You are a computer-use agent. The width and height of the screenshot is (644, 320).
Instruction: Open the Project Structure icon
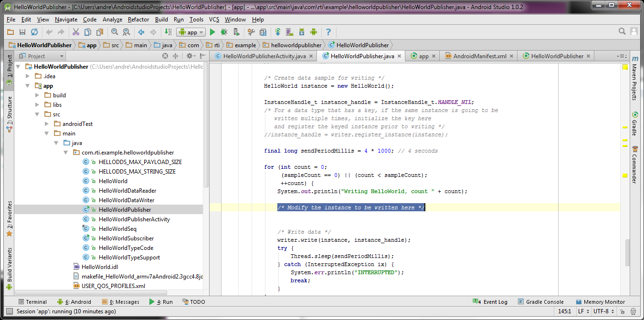coord(263,32)
